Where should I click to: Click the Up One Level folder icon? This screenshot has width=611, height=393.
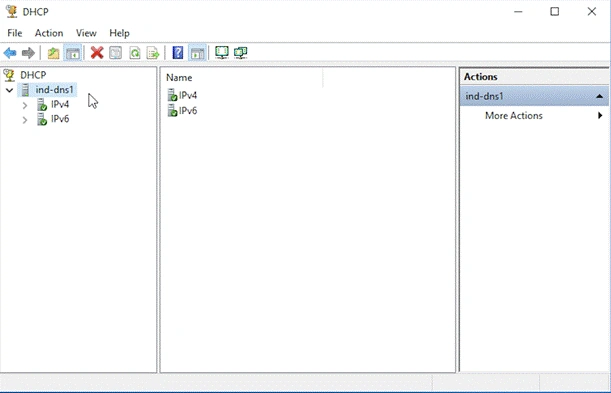(53, 53)
